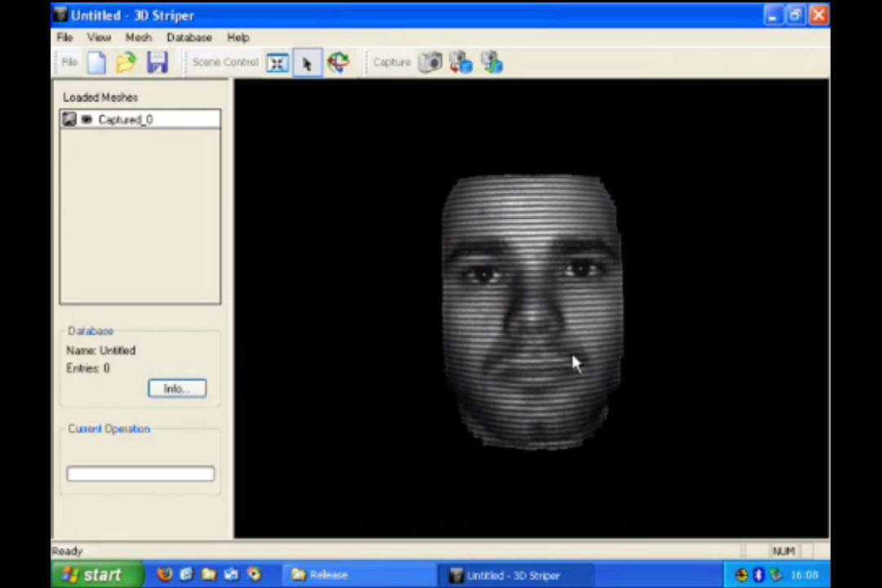
Task: Toggle the eye icon for Captured_0
Action: coord(87,120)
